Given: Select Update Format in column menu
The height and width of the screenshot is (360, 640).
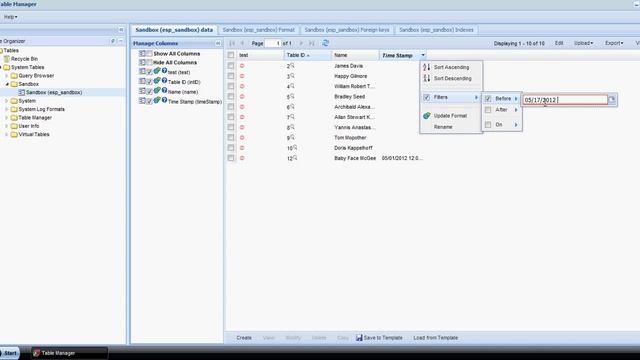Looking at the screenshot, I should point(451,116).
